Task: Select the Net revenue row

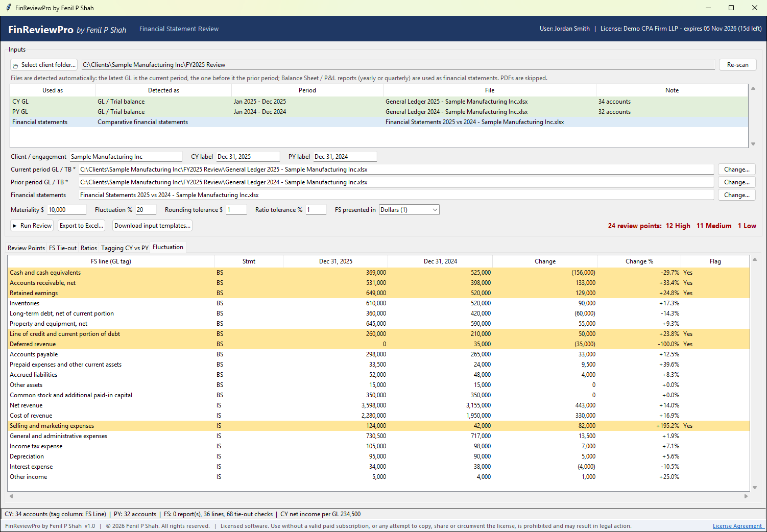Action: click(x=378, y=405)
